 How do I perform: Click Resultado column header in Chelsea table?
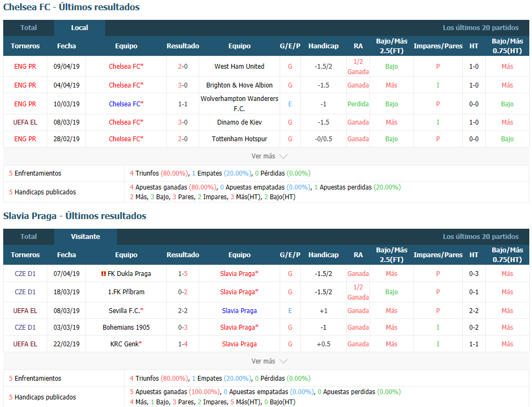pos(183,46)
